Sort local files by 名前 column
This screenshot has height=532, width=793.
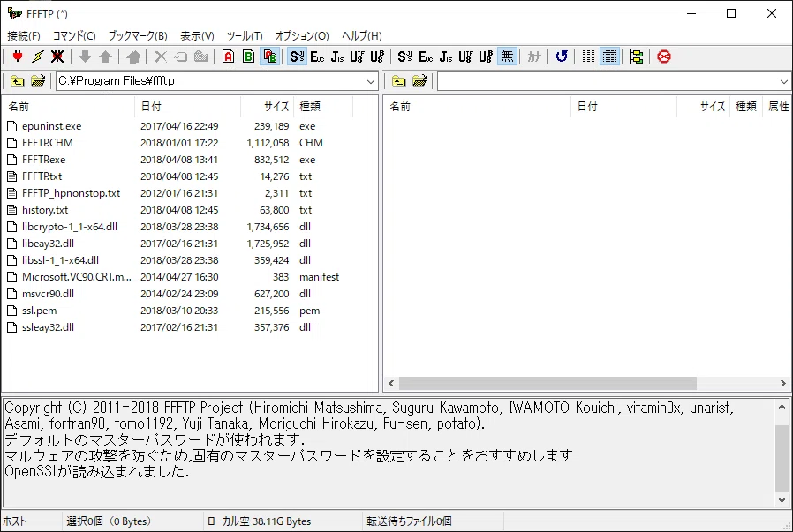69,107
